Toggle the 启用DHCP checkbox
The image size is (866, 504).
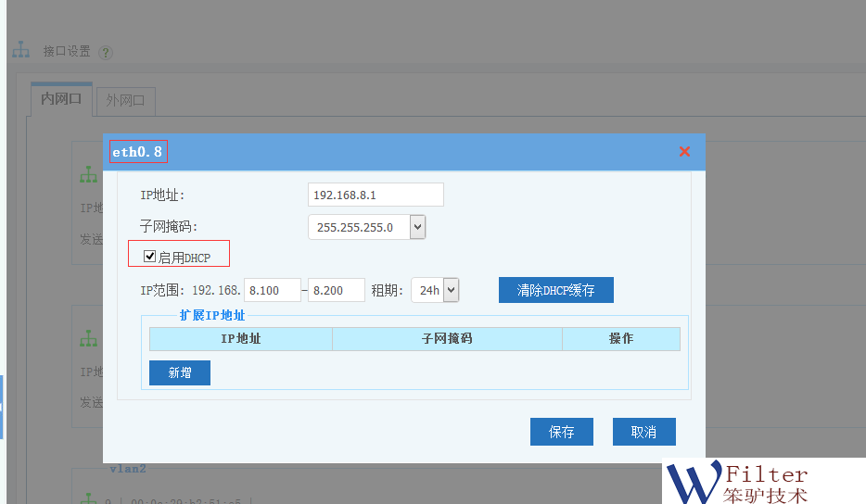(149, 257)
